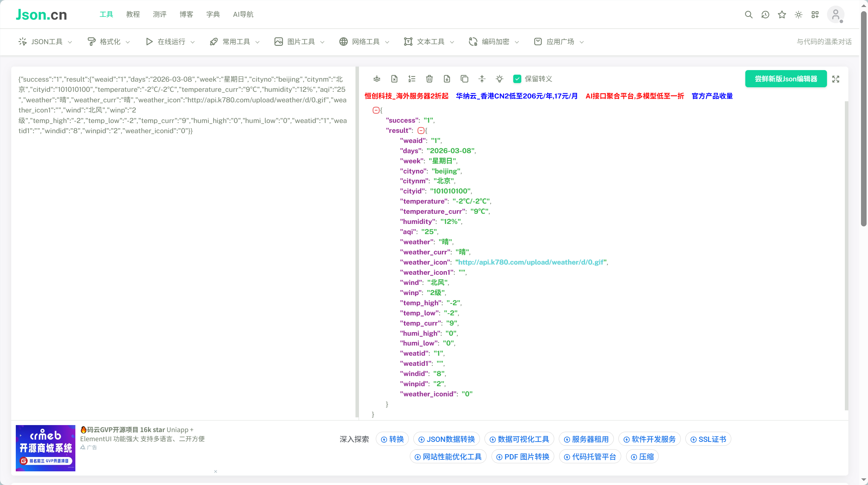868x485 pixels.
Task: Click the numbered list line-number icon
Action: tap(412, 79)
